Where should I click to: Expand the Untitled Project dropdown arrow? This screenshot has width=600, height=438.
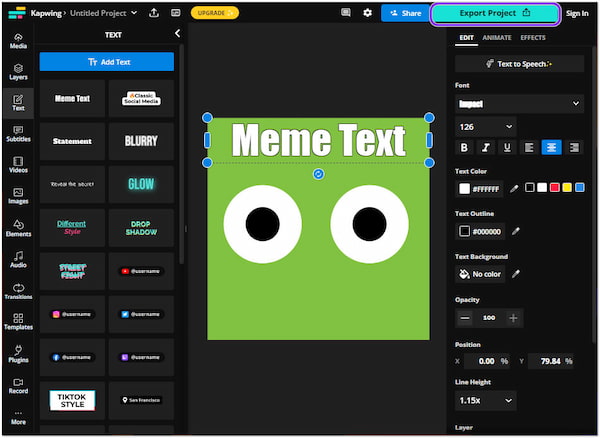[134, 13]
